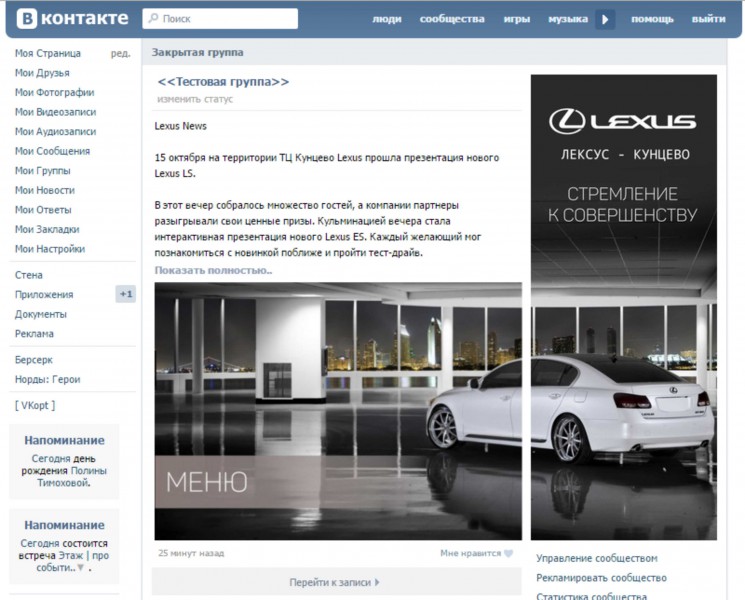Click the +1 badge next to Приложения
The width and height of the screenshot is (745, 600).
(125, 294)
